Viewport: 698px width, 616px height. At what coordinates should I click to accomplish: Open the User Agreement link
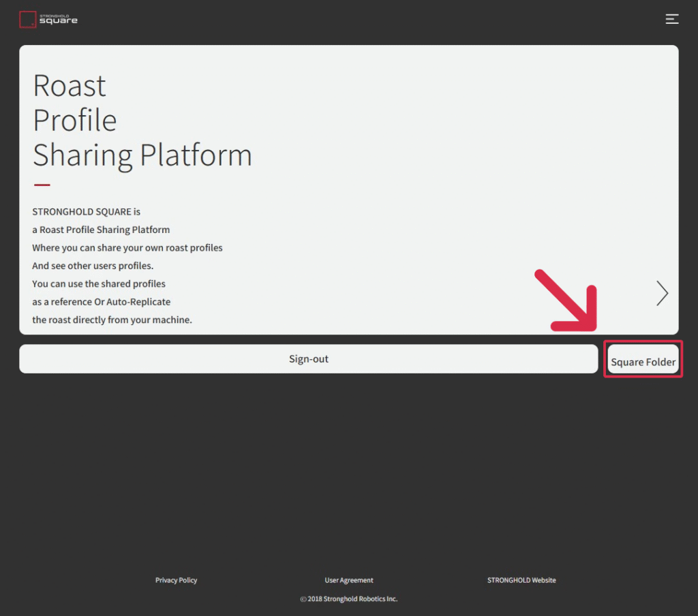point(348,580)
